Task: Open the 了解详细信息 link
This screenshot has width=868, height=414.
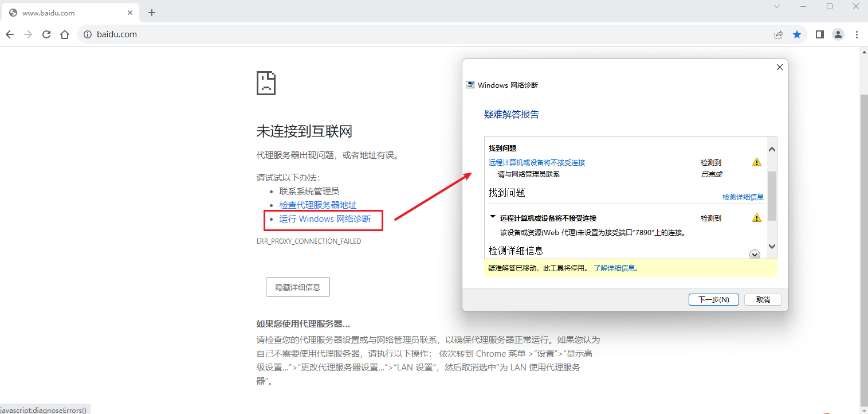Action: tap(616, 268)
